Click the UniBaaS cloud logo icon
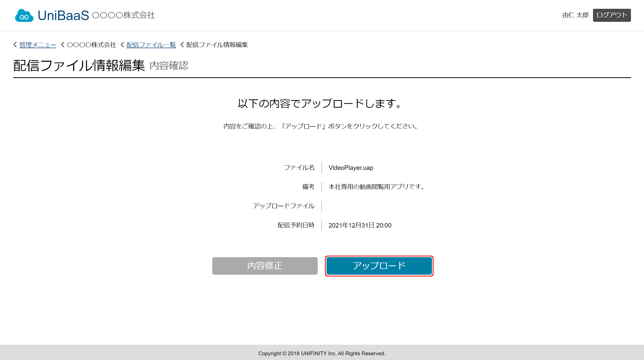 24,16
